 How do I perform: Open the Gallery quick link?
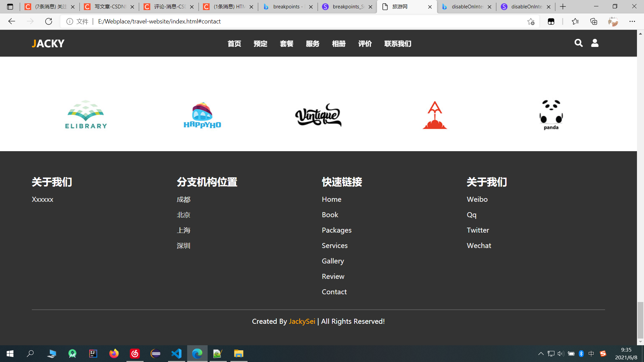coord(333,261)
